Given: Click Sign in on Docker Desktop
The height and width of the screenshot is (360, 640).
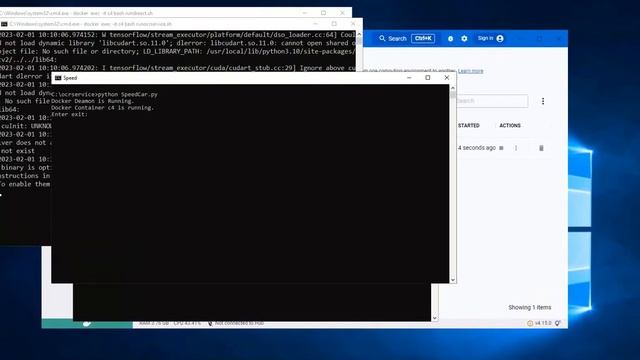Looking at the screenshot, I should (485, 38).
